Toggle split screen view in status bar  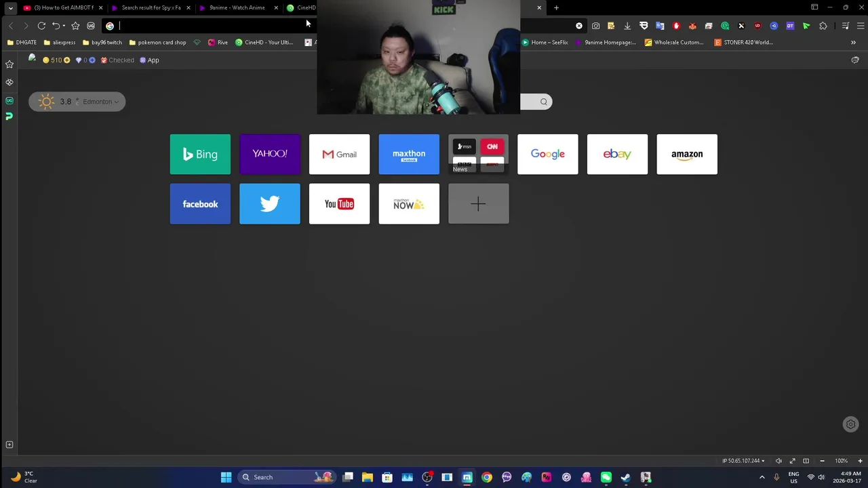tap(806, 461)
